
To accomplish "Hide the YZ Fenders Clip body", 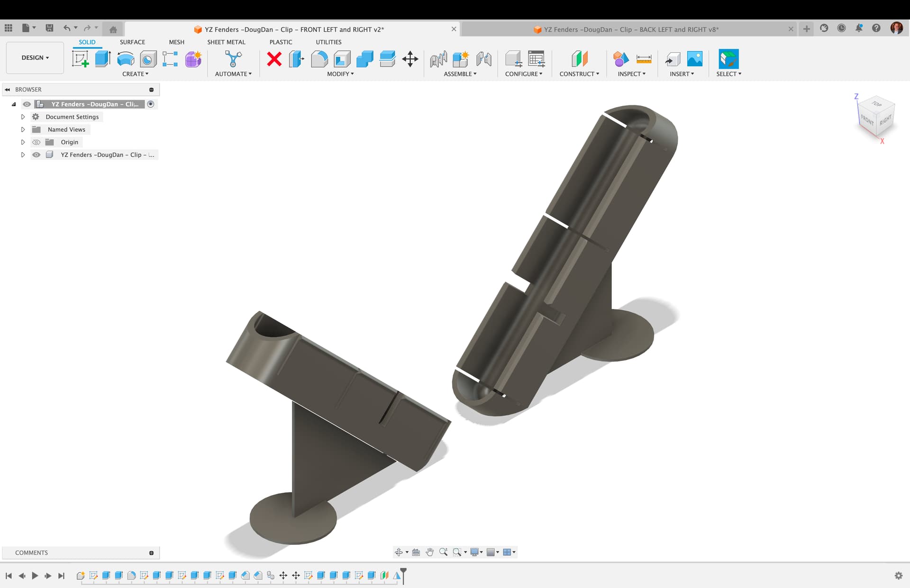I will (x=36, y=155).
